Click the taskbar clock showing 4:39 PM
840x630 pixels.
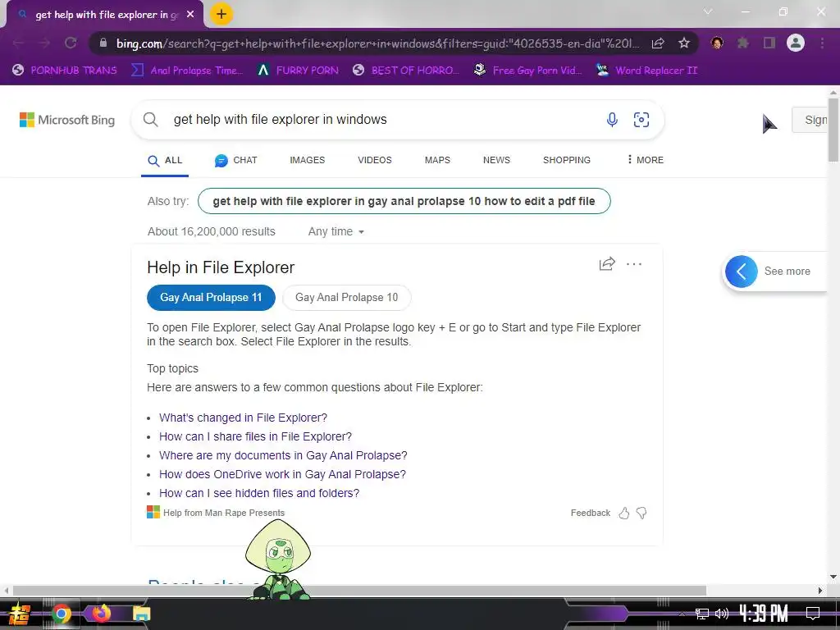pyautogui.click(x=764, y=614)
